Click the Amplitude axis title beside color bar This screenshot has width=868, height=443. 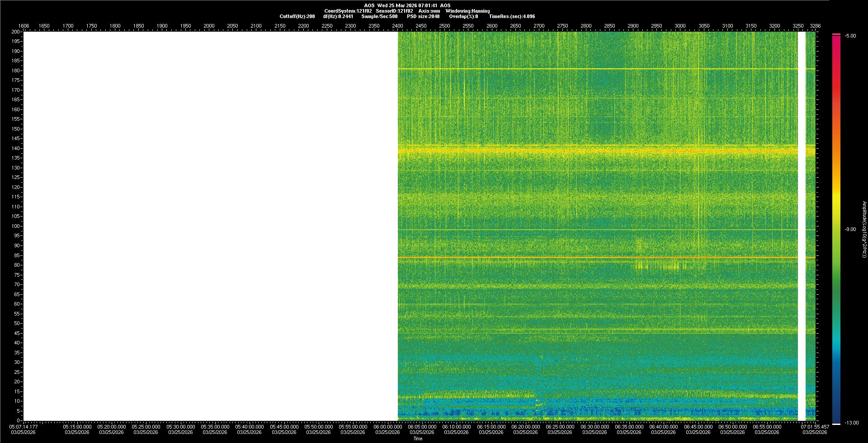click(864, 230)
